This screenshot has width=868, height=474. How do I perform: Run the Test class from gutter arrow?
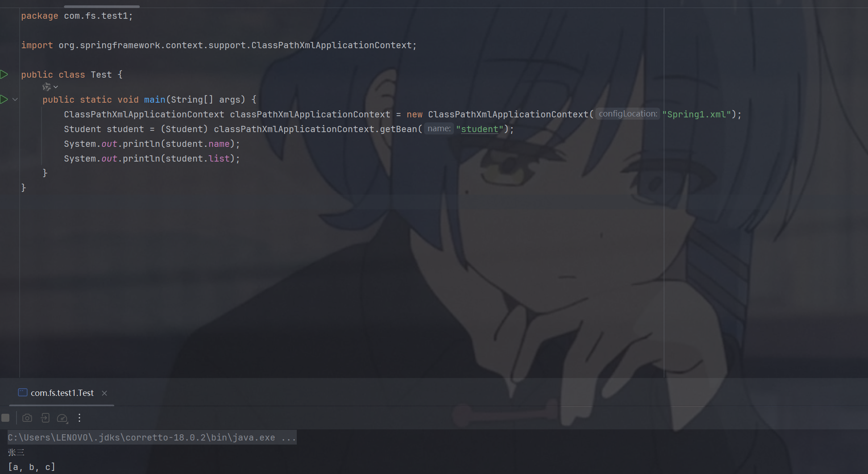coord(4,75)
